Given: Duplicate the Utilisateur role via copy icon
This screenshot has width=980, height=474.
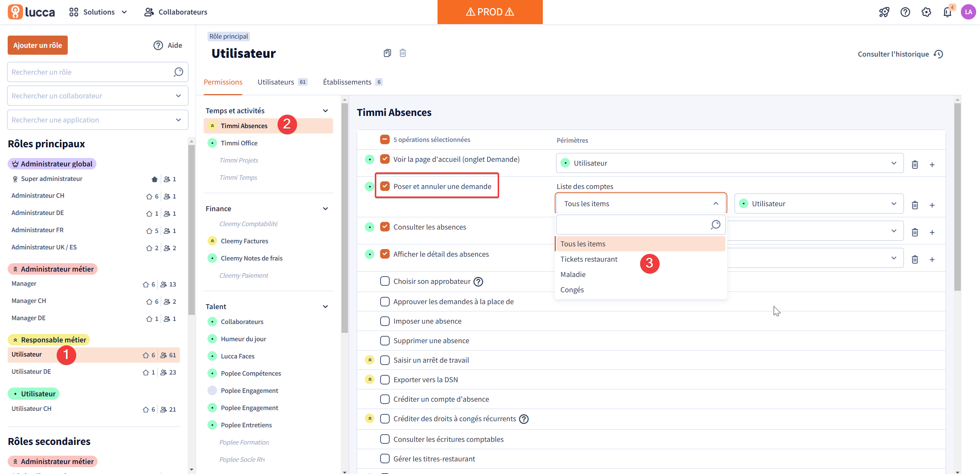Looking at the screenshot, I should pyautogui.click(x=387, y=53).
